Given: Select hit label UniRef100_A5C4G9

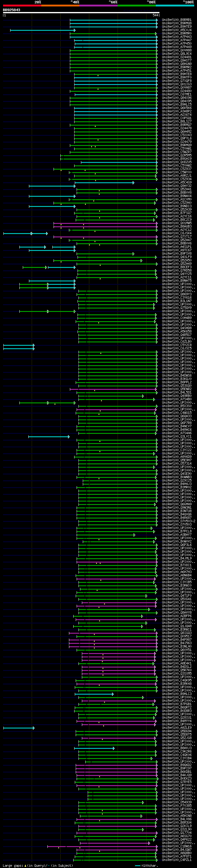Looking at the screenshot, I should pyautogui.click(x=176, y=182).
